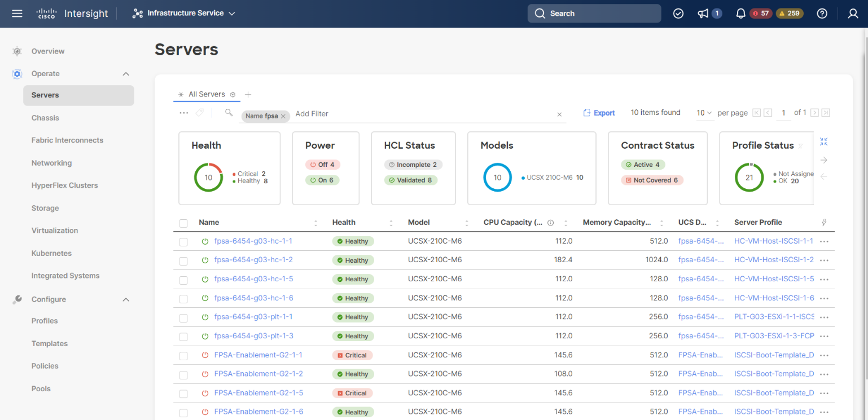This screenshot has width=868, height=420.
Task: Open the hamburger navigation menu
Action: tap(17, 14)
